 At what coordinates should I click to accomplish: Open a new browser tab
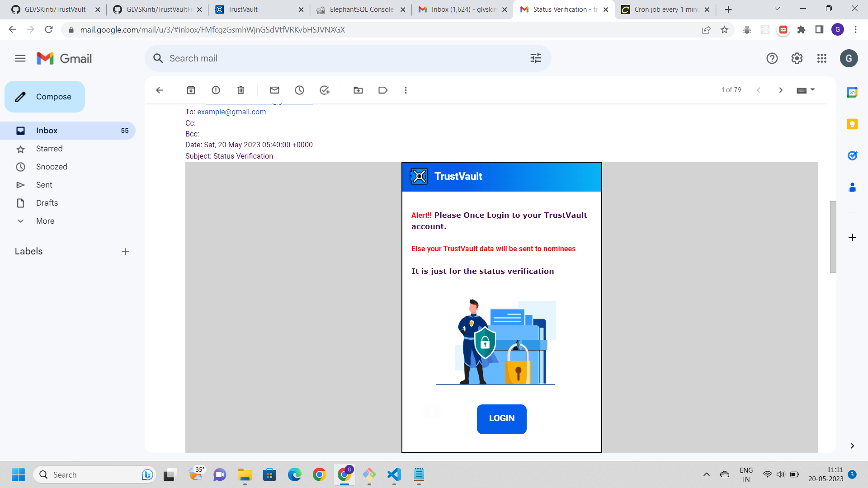[x=728, y=9]
